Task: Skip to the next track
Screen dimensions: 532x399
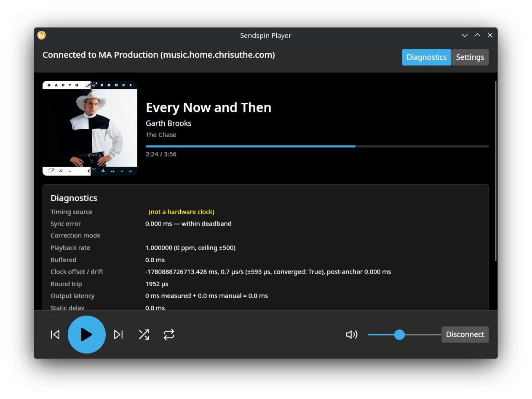Action: coord(118,335)
